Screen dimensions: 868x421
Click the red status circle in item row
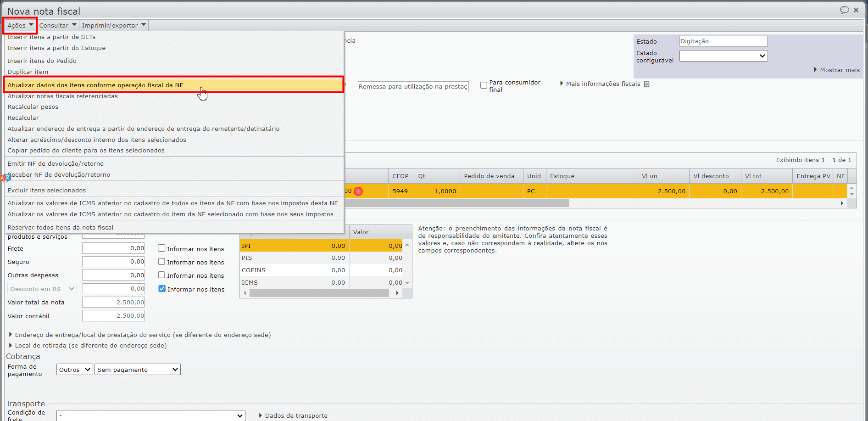coord(358,191)
